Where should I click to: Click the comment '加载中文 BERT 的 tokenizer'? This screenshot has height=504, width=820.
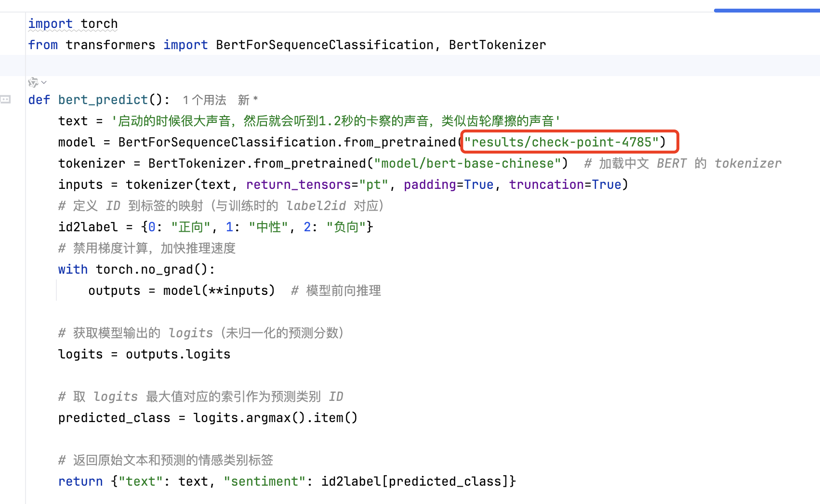(683, 163)
